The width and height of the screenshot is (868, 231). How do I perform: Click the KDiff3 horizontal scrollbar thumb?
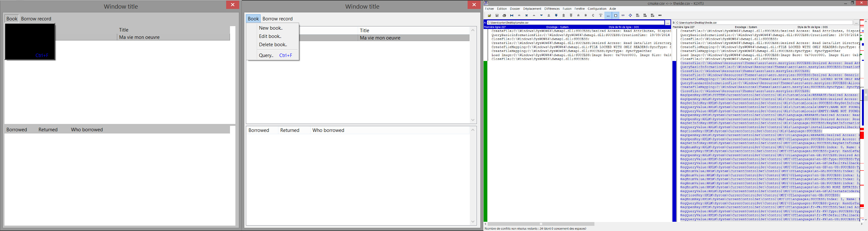541,224
